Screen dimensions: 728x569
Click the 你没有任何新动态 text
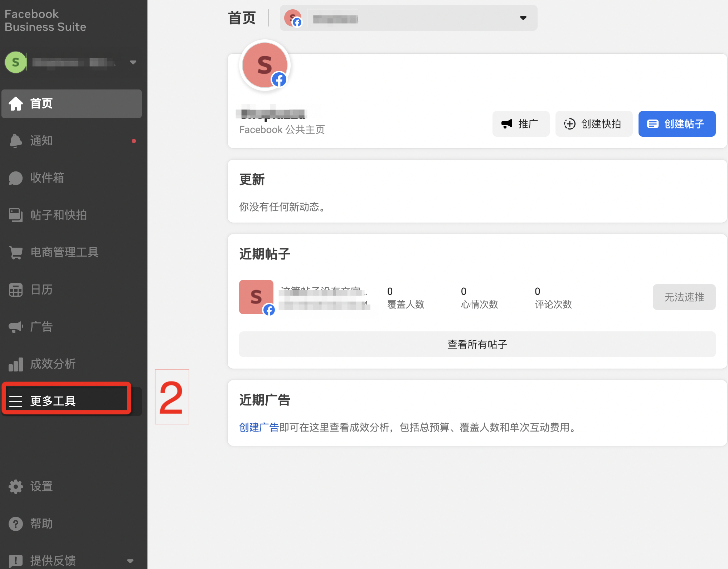coord(283,207)
